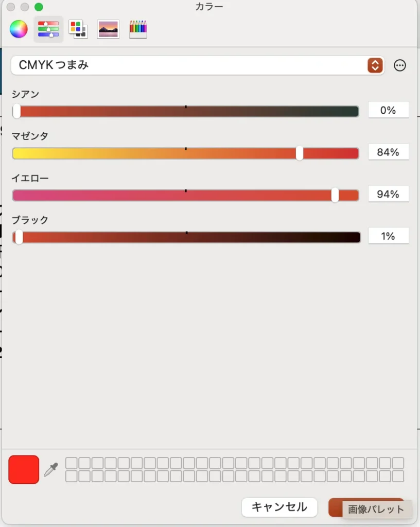
Task: Select the first empty saved-color slot
Action: pos(72,463)
